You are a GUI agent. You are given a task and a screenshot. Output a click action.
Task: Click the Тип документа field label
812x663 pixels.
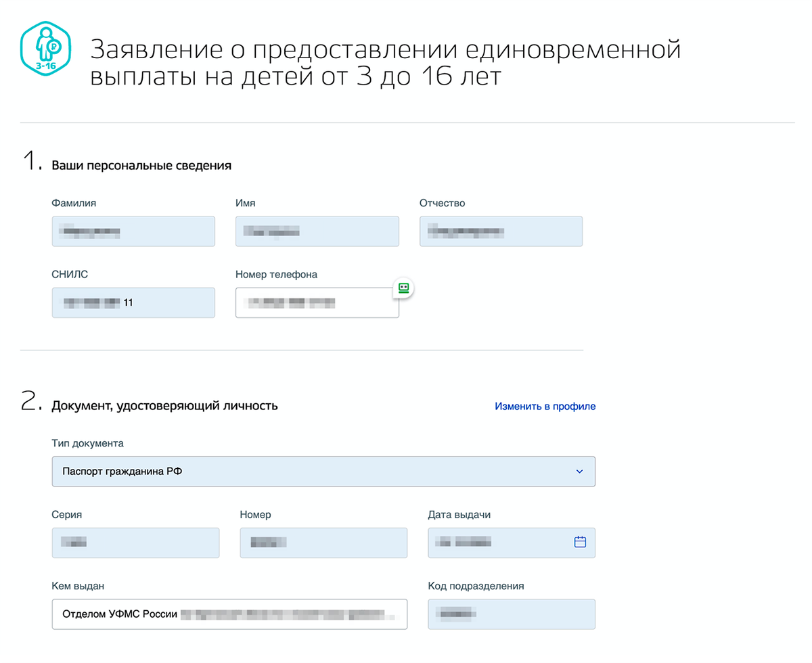click(87, 444)
